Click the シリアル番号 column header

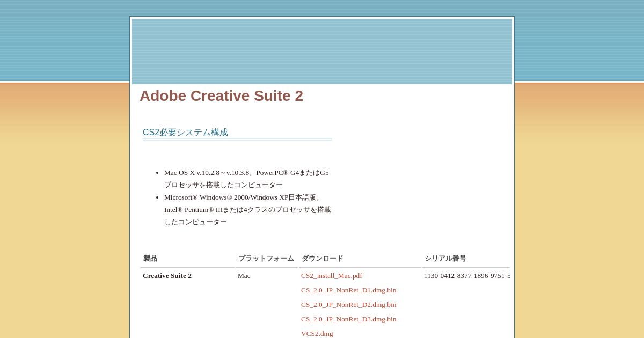[x=445, y=259]
